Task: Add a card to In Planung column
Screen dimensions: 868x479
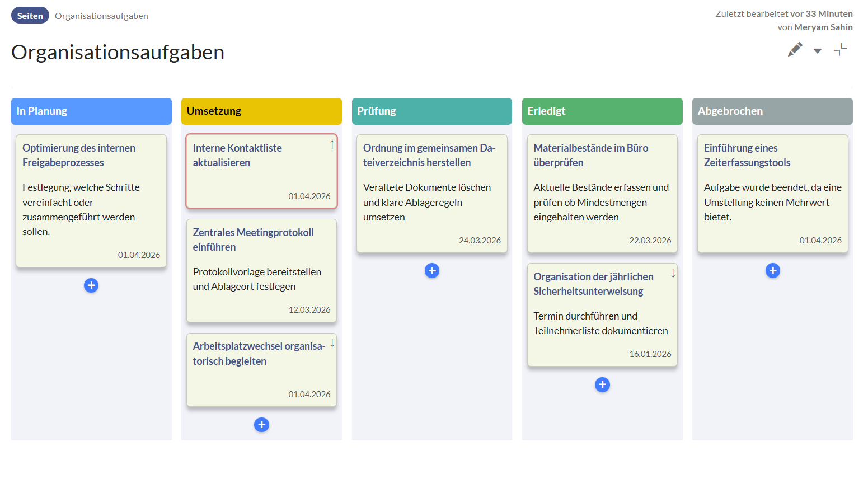Action: 91,285
